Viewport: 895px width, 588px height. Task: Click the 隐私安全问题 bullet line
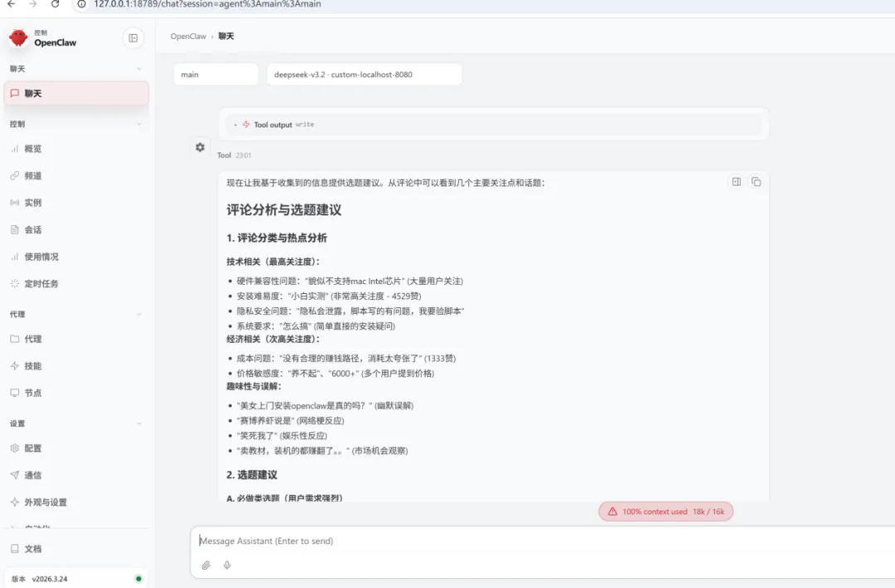pos(351,311)
